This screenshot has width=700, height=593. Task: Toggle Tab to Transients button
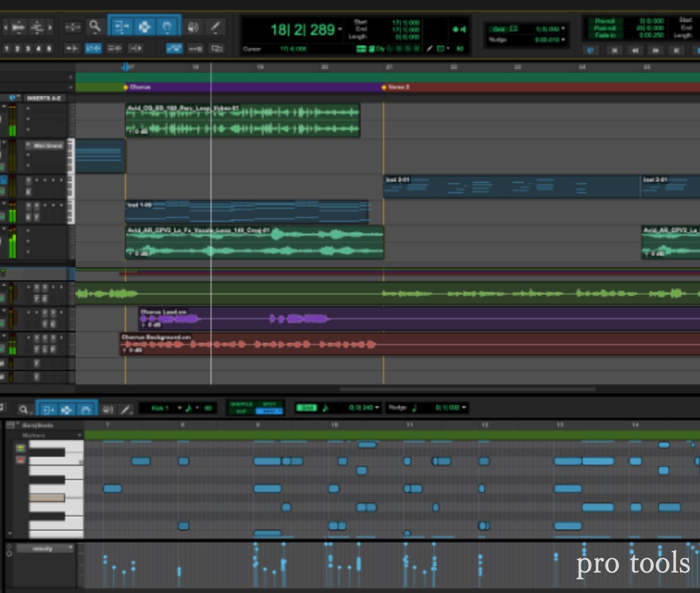(x=72, y=48)
